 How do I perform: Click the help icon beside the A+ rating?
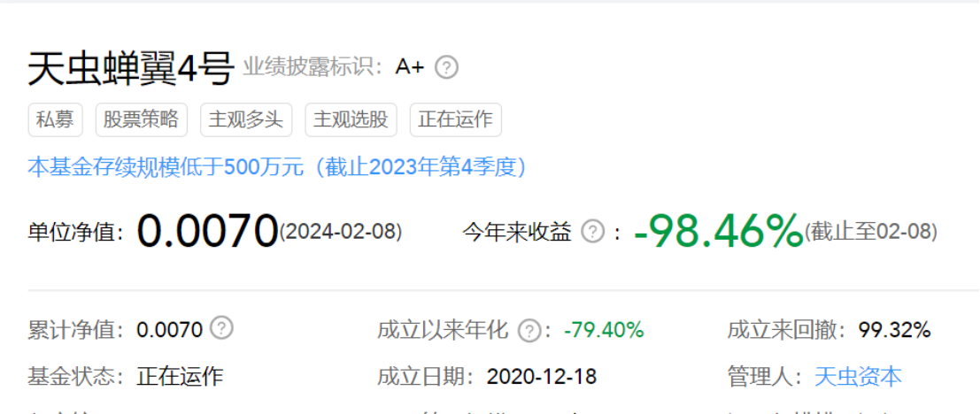(446, 67)
